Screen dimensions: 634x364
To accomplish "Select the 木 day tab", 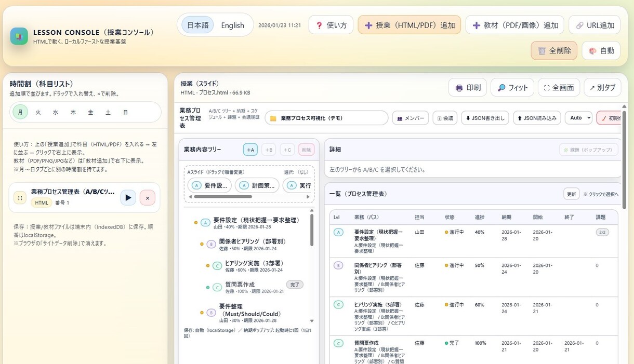I will click(73, 112).
